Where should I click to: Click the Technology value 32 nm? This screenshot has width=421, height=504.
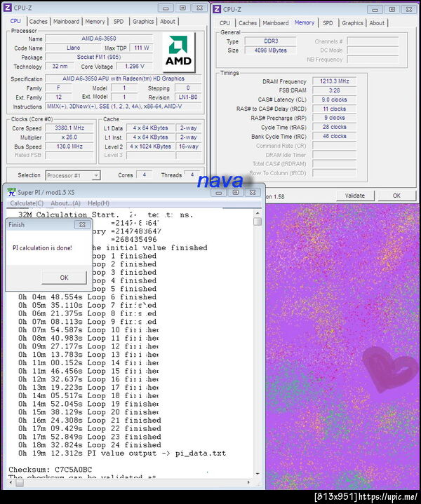60,67
